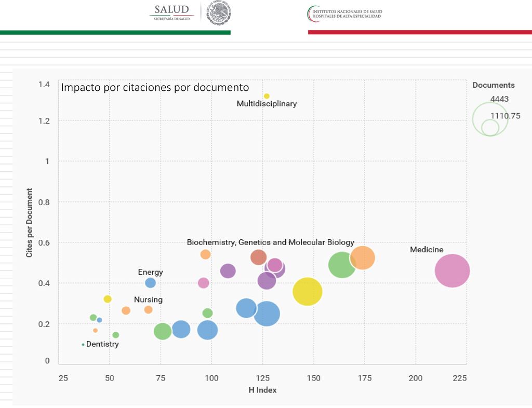Click the large yellow bubble near 150
Viewport: 532px width, 408px height.
click(x=308, y=291)
